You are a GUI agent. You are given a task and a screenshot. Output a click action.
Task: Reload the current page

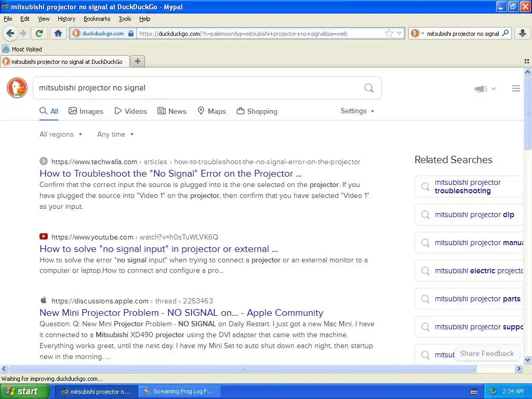39,33
